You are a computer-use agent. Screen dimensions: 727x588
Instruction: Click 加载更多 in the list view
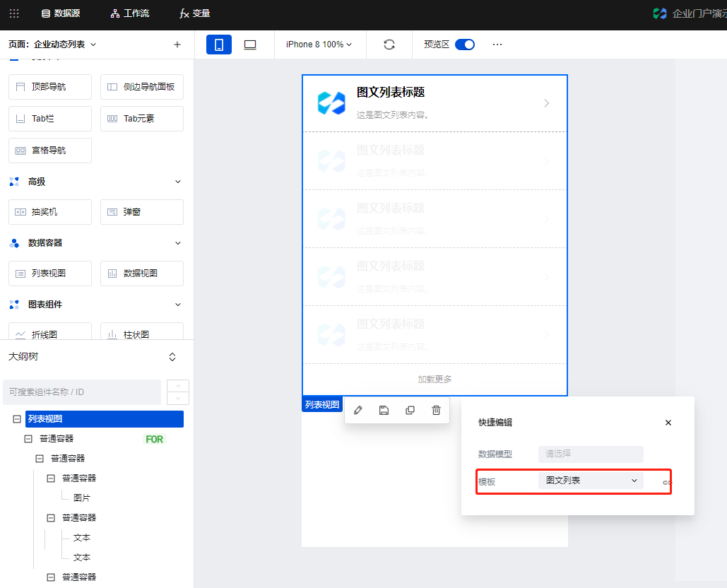pos(435,380)
